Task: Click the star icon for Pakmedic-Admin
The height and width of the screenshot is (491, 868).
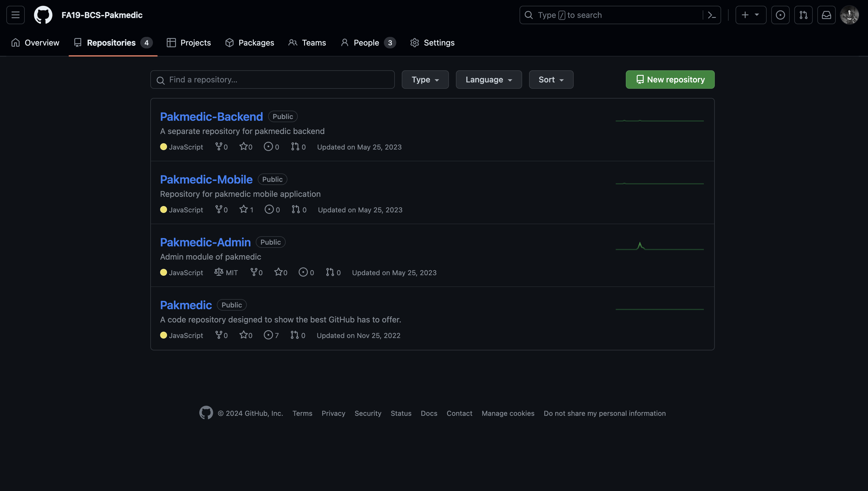Action: click(278, 272)
